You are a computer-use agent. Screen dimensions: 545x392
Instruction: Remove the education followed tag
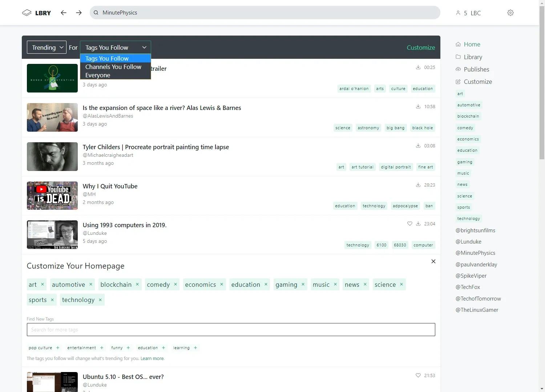click(266, 284)
